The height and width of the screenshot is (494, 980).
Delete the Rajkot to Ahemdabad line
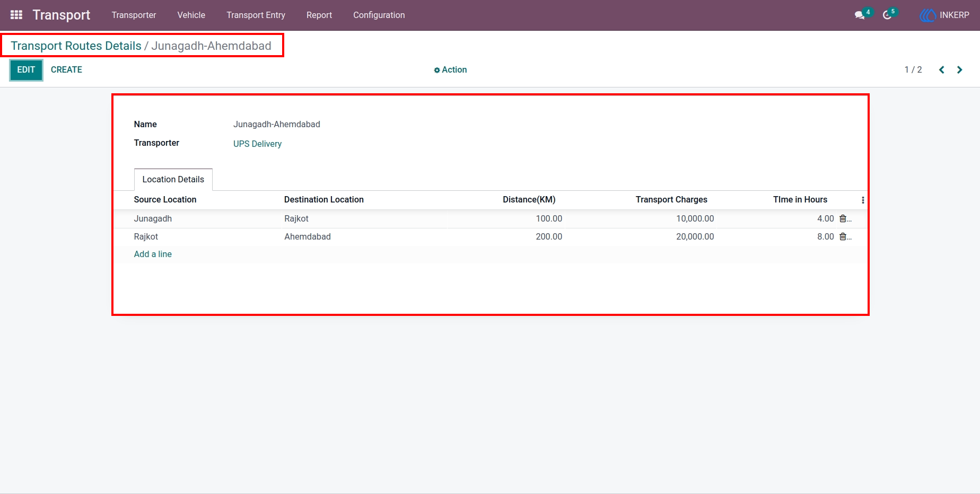click(843, 236)
